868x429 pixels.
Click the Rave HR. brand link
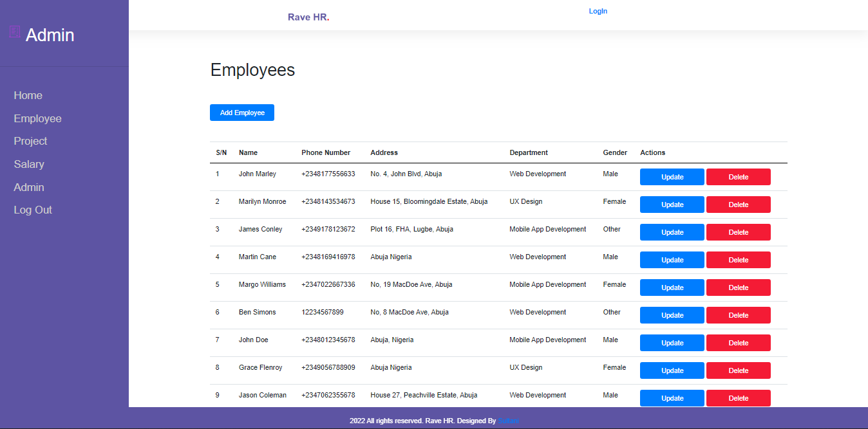[308, 17]
